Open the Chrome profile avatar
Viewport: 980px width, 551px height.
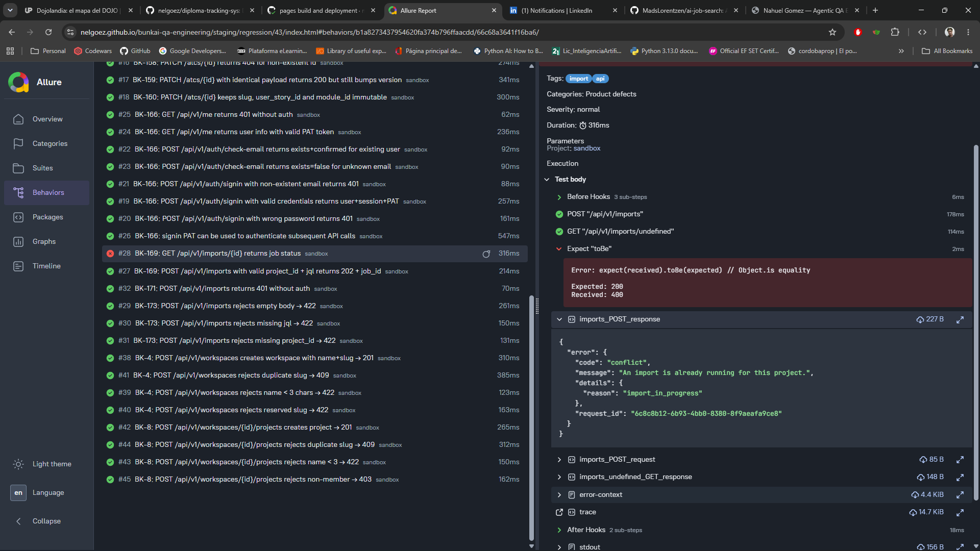[950, 32]
